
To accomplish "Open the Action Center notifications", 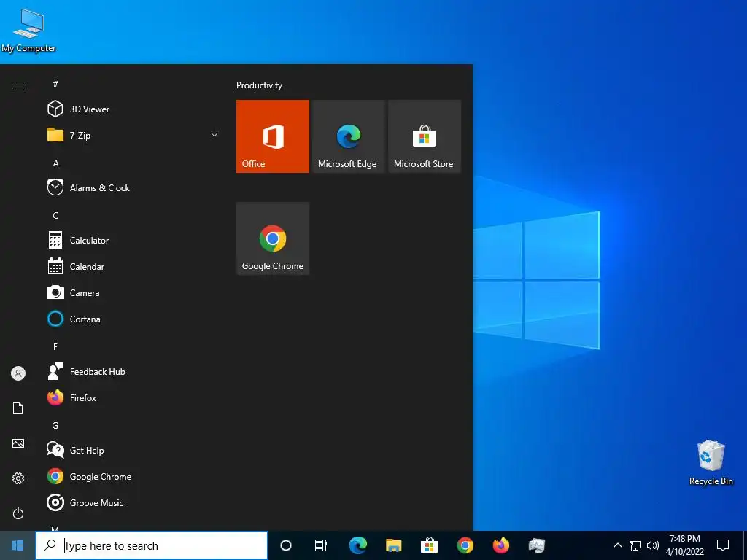I will 723,545.
